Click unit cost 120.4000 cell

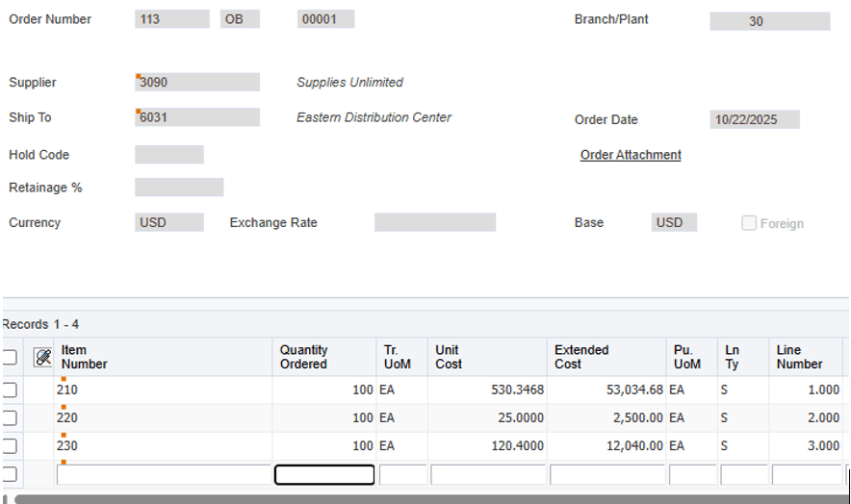(x=487, y=446)
